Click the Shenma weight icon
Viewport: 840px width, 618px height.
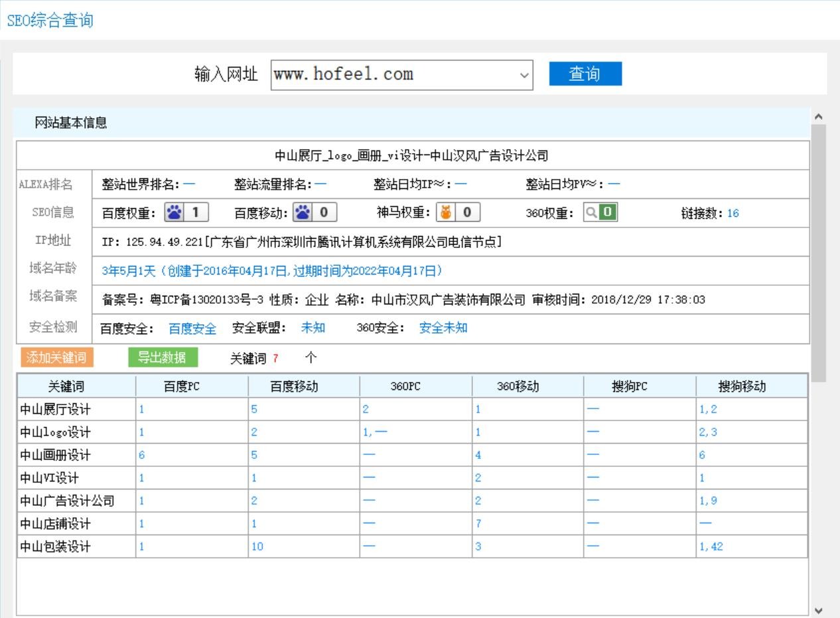[x=445, y=213]
